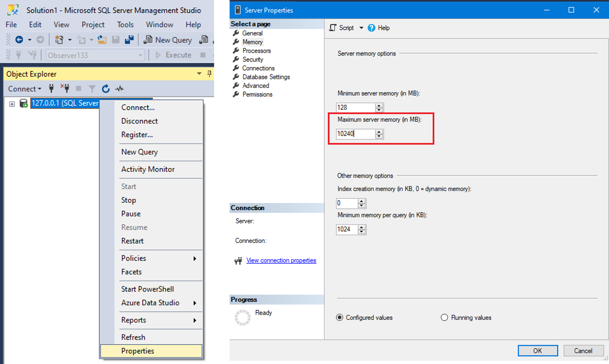The image size is (609, 364).
Task: Open the Connect dropdown in Object Explorer
Action: (x=24, y=89)
